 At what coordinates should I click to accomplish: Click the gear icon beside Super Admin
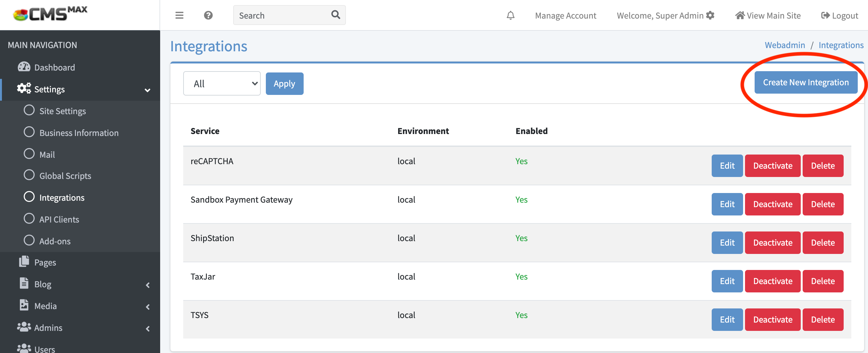pos(711,15)
